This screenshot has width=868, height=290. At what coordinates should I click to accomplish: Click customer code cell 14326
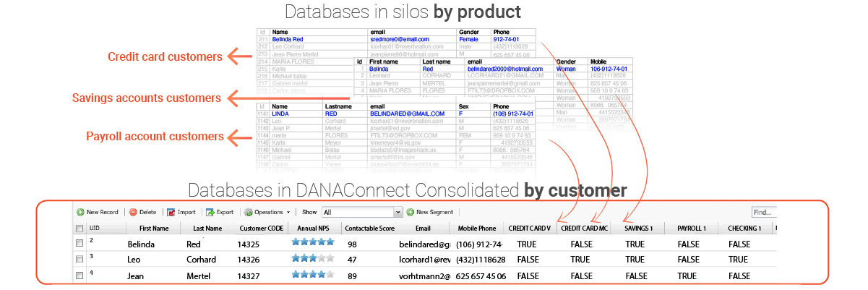coord(249,260)
